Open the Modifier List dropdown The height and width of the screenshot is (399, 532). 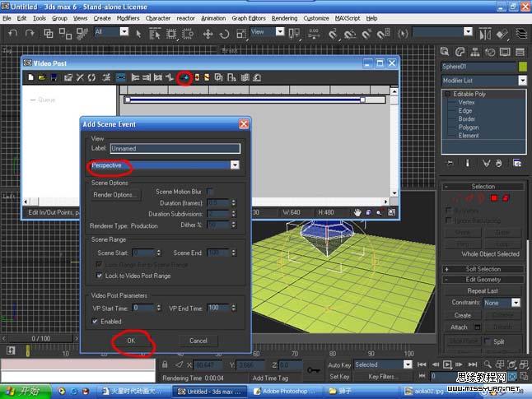pyautogui.click(x=522, y=81)
